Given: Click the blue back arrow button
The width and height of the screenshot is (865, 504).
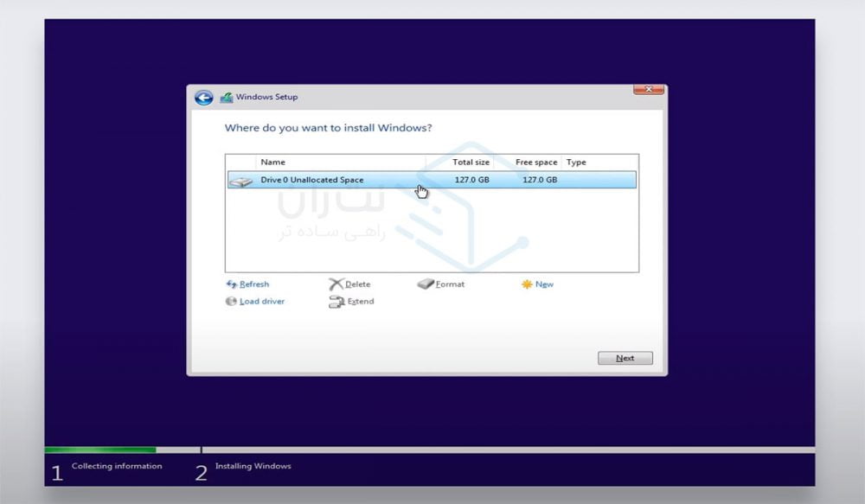Looking at the screenshot, I should (x=203, y=98).
